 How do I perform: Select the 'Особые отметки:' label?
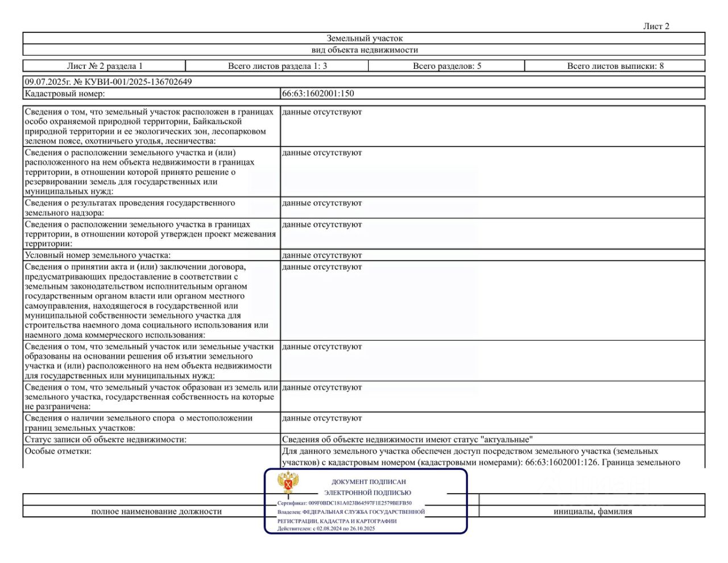[57, 451]
